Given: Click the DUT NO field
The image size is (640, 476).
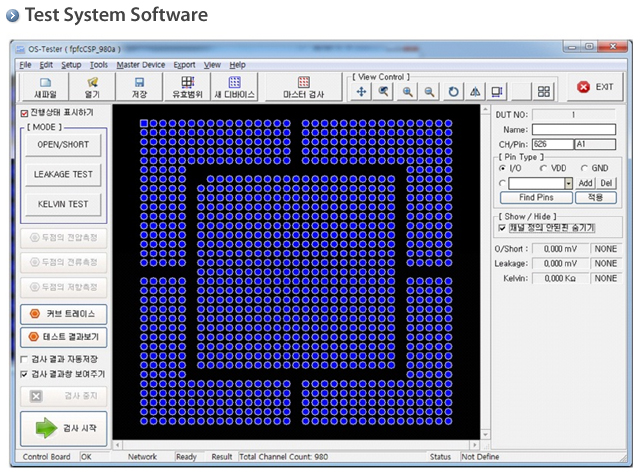Looking at the screenshot, I should click(x=574, y=115).
